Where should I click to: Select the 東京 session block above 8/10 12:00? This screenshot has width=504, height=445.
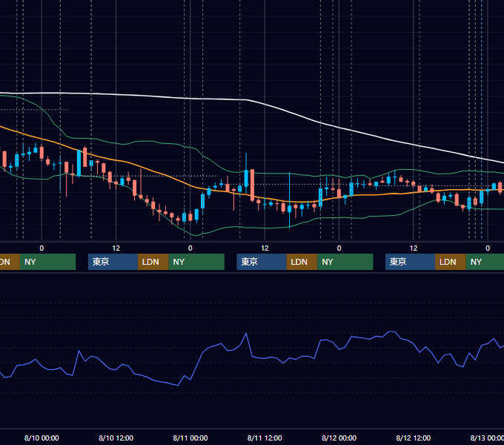click(x=113, y=262)
